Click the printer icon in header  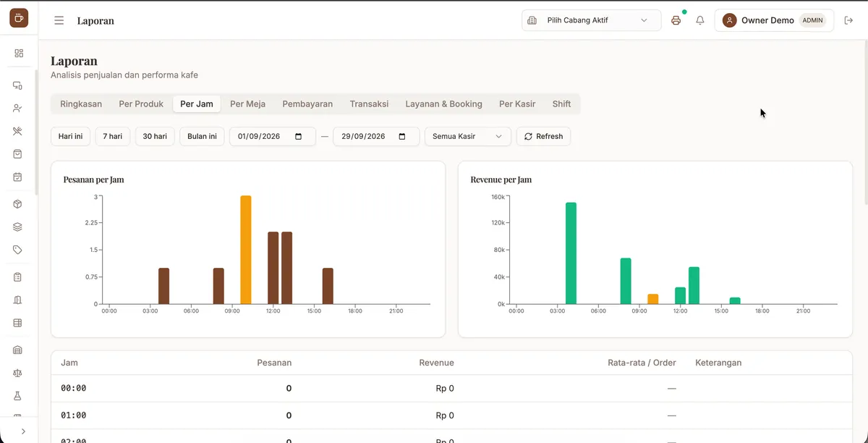676,20
